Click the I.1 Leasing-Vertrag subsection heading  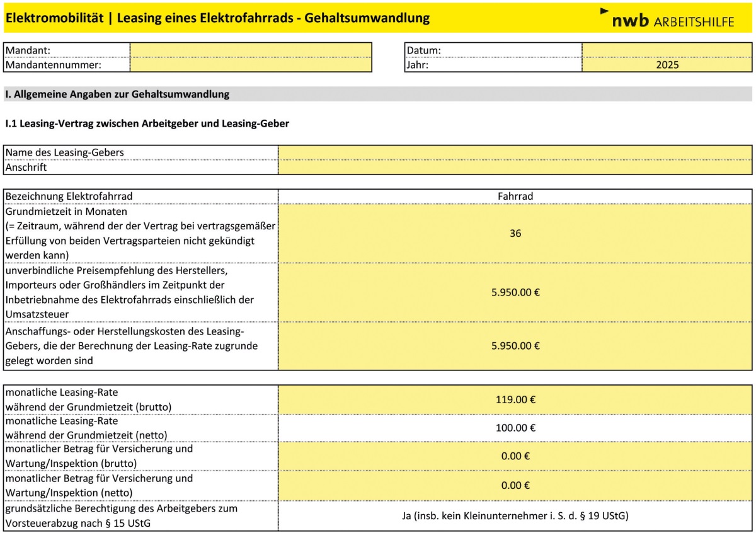(147, 124)
